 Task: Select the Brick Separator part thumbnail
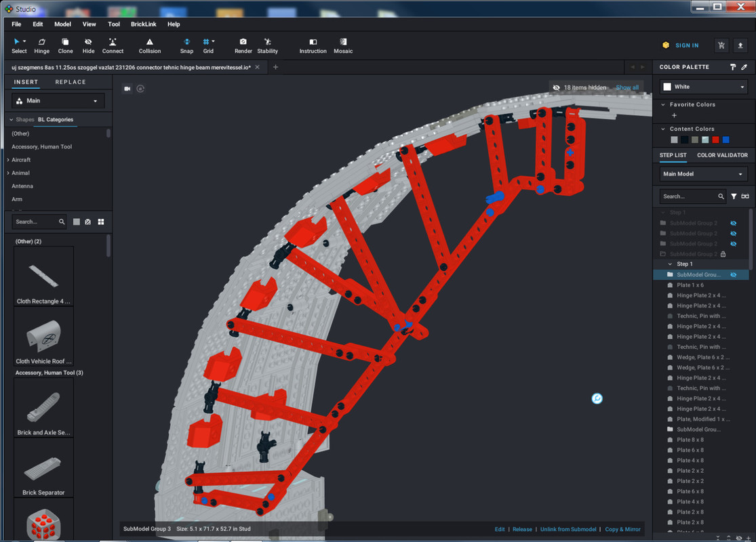(x=43, y=467)
